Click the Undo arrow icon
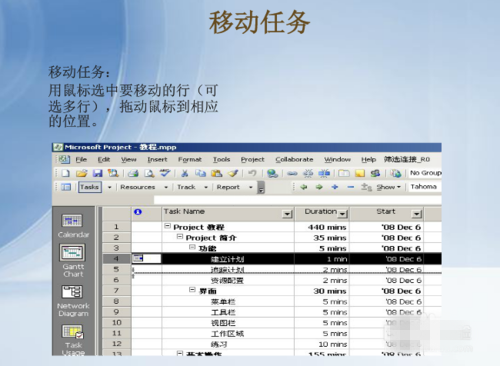500x366 pixels. (252, 173)
